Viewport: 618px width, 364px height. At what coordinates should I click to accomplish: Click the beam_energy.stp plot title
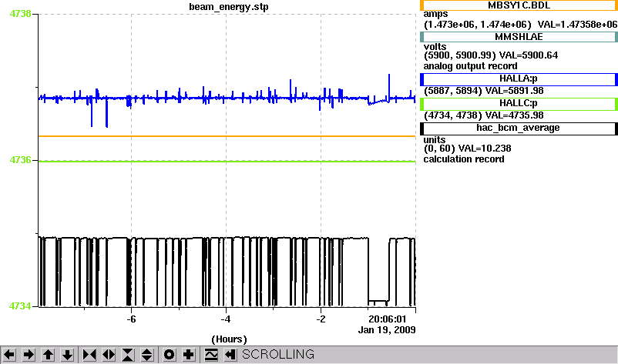tap(229, 7)
